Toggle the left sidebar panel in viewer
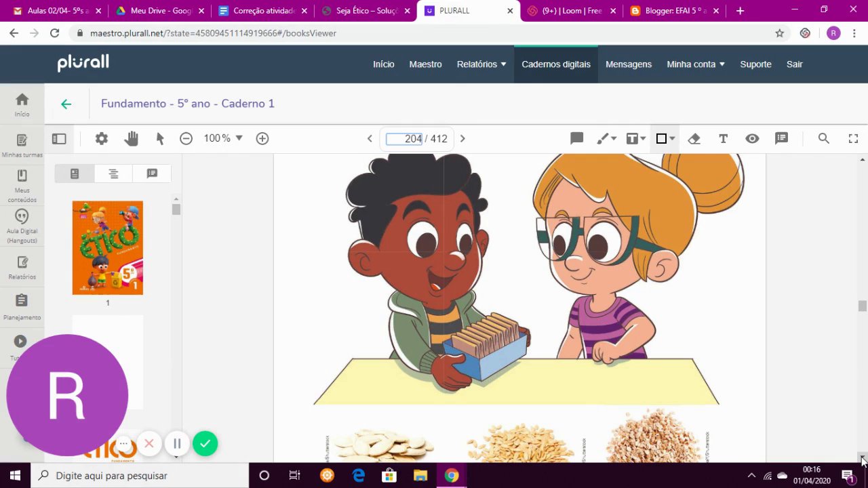Viewport: 868px width, 488px height. (59, 138)
